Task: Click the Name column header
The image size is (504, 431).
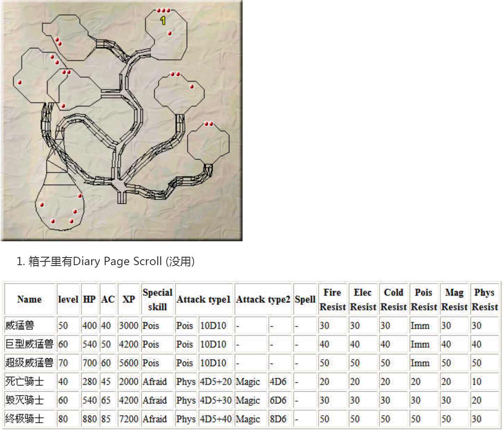Action: 29,299
